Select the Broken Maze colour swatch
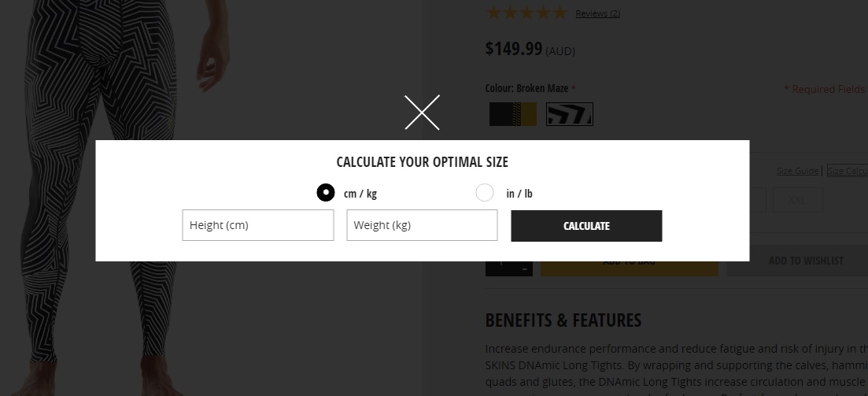The image size is (868, 396). (570, 114)
